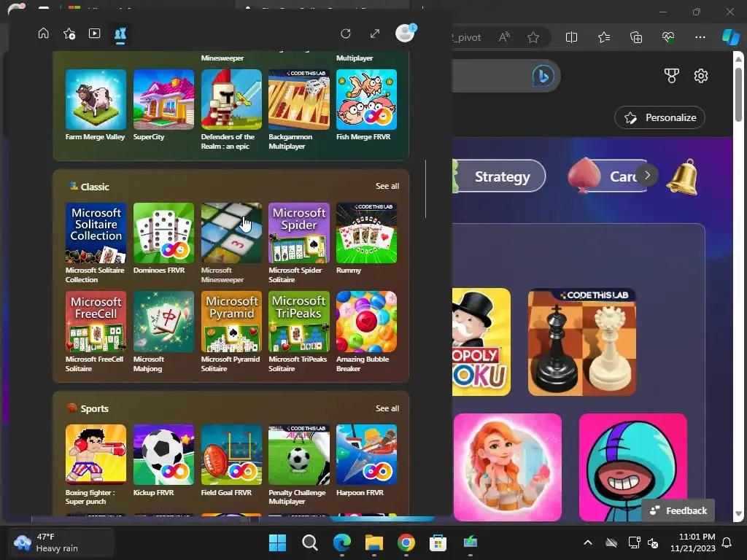Open Google Chrome from taskbar
The image size is (747, 560).
[x=406, y=542]
